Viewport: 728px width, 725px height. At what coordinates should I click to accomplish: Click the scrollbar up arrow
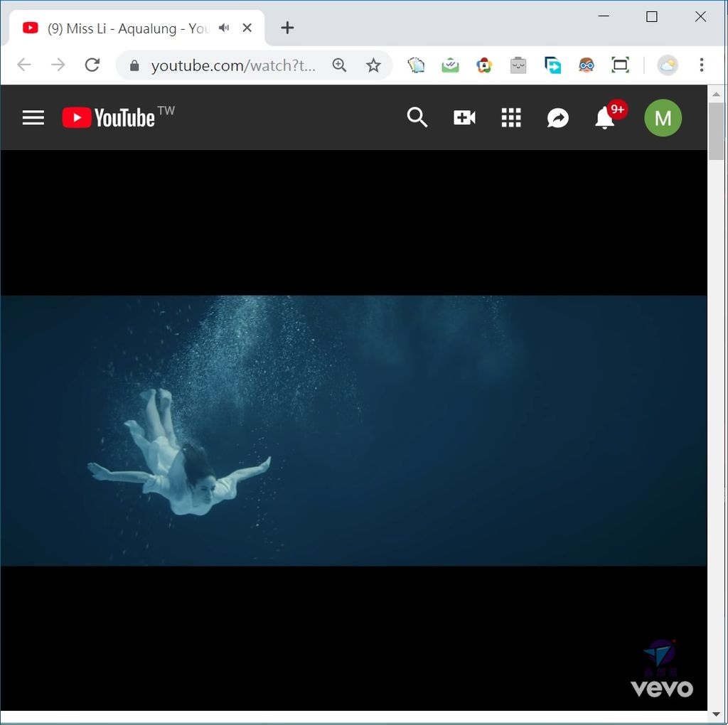(716, 95)
